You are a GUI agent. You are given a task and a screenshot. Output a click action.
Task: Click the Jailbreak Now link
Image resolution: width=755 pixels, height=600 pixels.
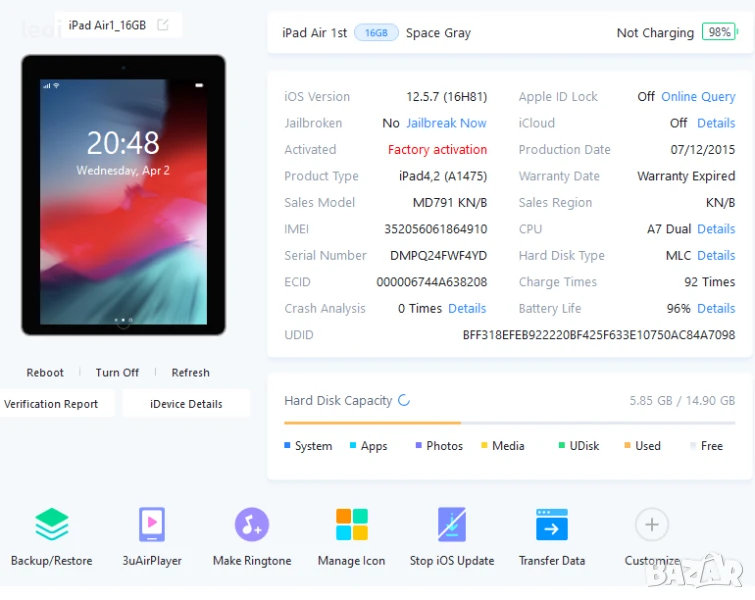click(446, 123)
